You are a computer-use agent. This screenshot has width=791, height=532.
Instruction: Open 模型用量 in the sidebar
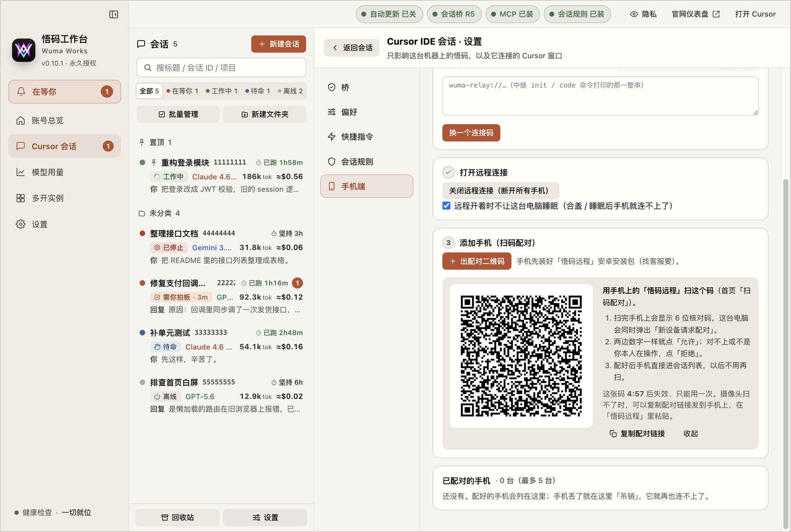tap(64, 172)
